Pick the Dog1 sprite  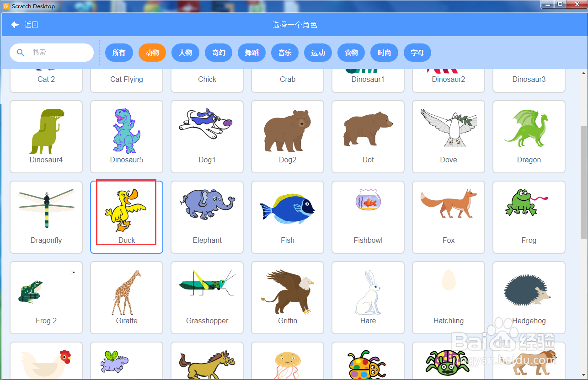click(207, 137)
